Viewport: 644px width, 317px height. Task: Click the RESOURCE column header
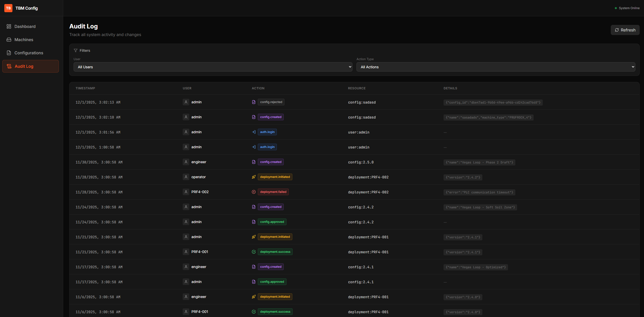(357, 88)
